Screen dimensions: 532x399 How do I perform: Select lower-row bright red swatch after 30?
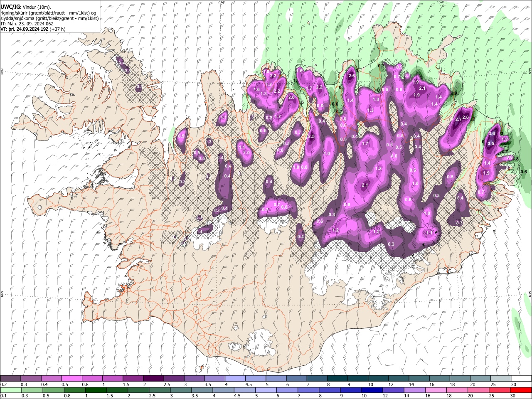click(x=520, y=390)
